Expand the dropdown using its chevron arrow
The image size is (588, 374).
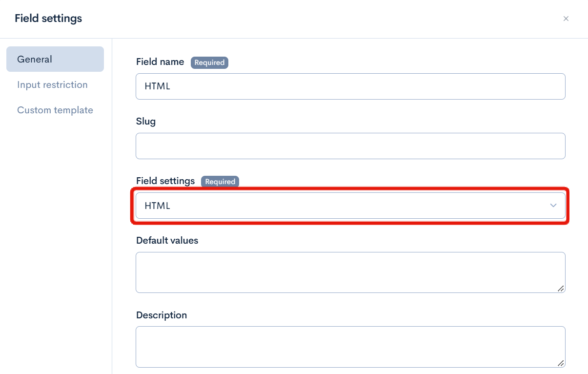(553, 206)
